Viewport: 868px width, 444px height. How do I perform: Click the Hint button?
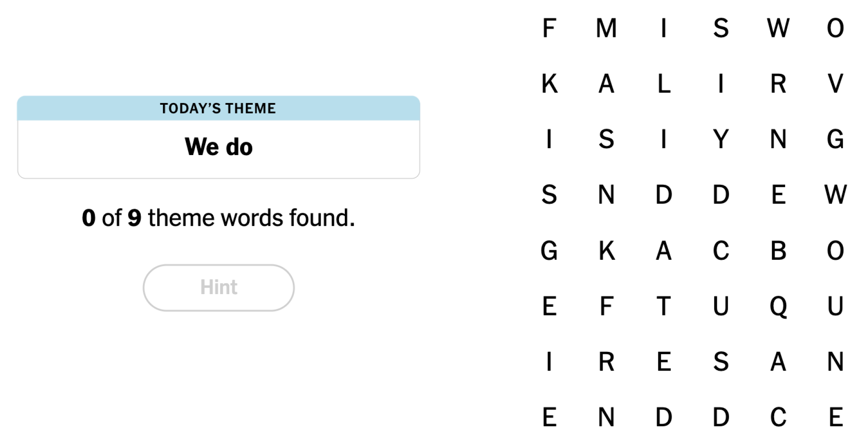pyautogui.click(x=218, y=288)
